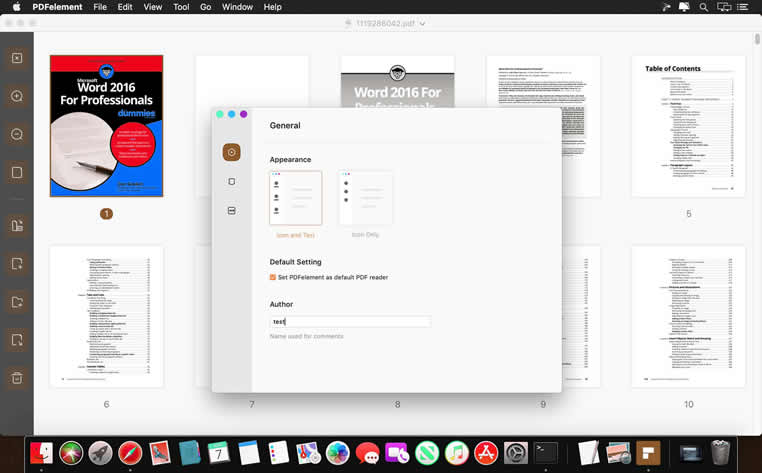Viewport: 762px width, 473px height.
Task: Click PDFelement app icon in the Dock
Action: point(648,453)
